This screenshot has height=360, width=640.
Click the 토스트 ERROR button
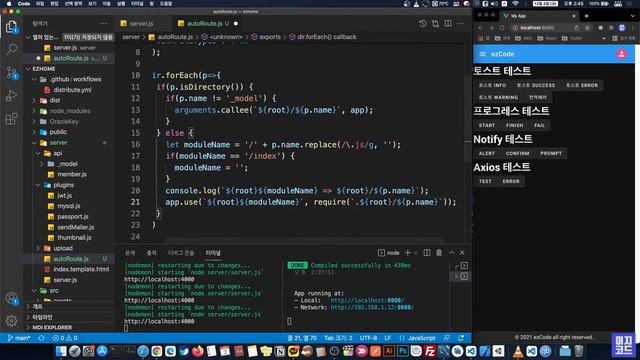click(x=582, y=85)
